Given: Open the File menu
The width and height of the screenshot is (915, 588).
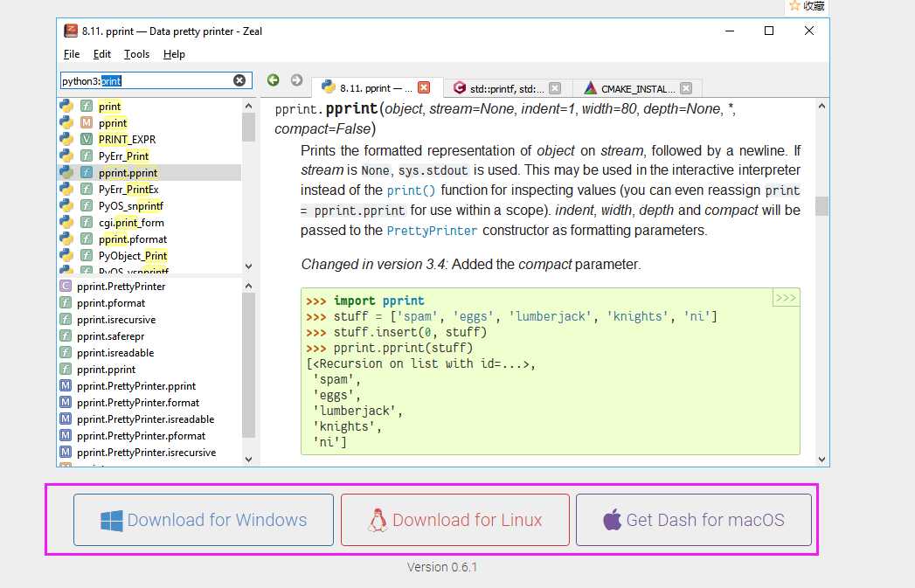Looking at the screenshot, I should coord(71,54).
